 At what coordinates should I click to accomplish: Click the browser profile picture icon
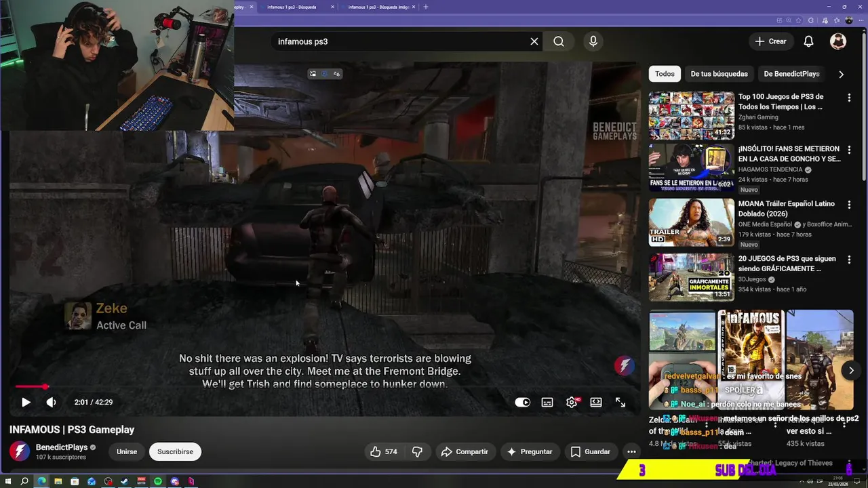point(849,20)
